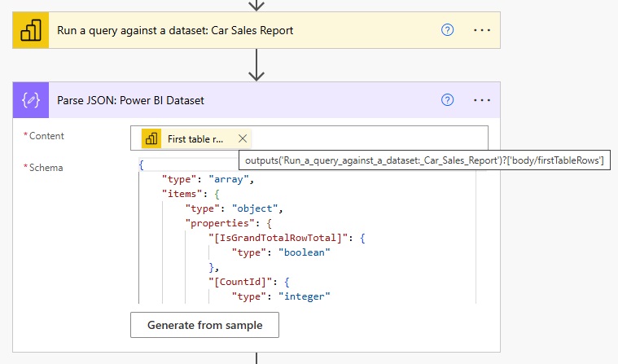Collapse the Parse JSON: Power BI Dataset header

256,100
